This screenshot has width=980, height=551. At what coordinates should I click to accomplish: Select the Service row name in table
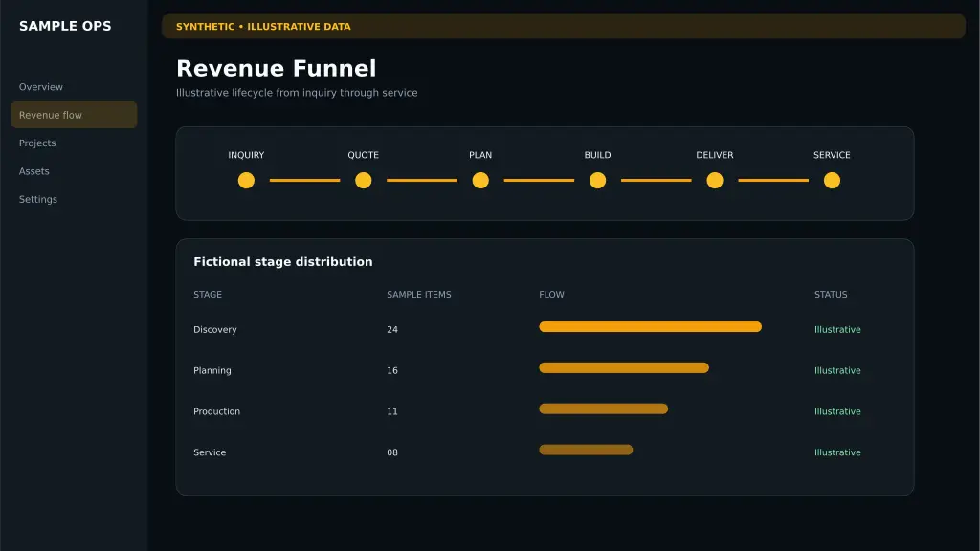pyautogui.click(x=210, y=452)
